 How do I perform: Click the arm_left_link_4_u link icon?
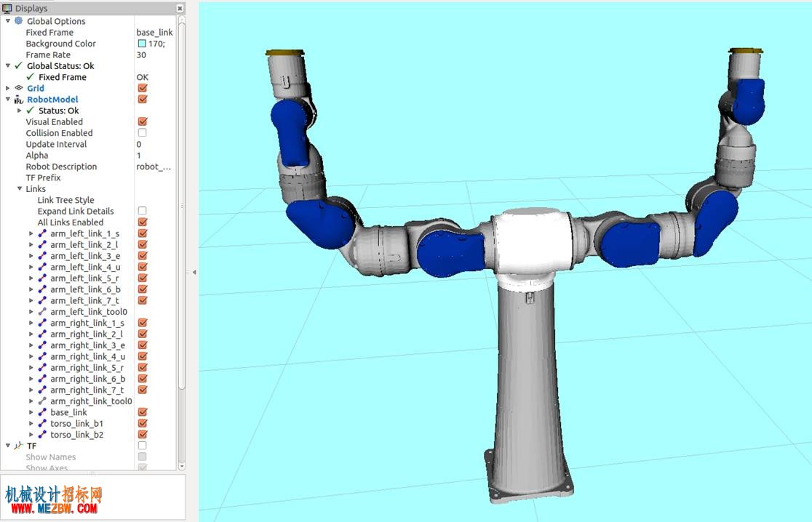click(42, 267)
